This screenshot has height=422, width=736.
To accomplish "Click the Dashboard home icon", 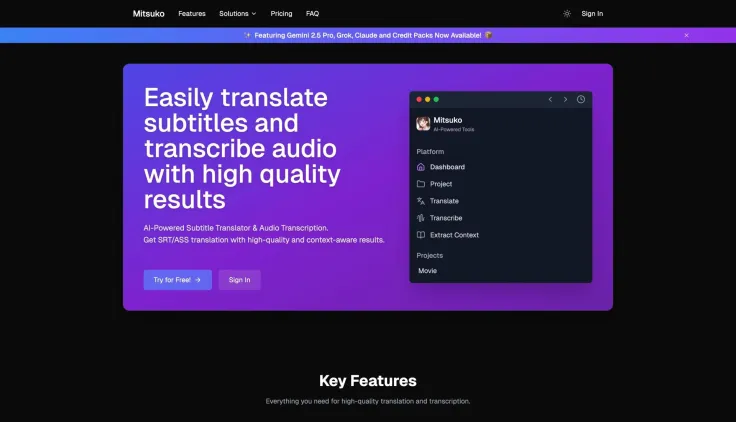I will point(421,167).
